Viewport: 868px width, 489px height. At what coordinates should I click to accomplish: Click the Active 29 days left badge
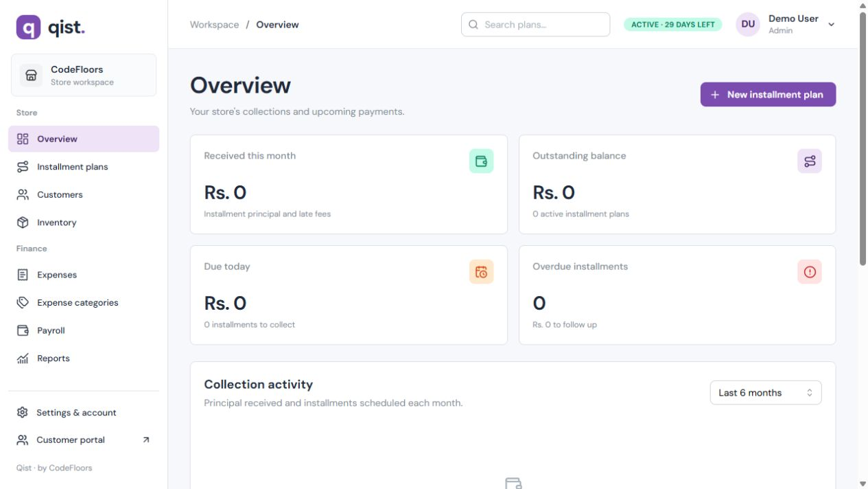(x=673, y=25)
